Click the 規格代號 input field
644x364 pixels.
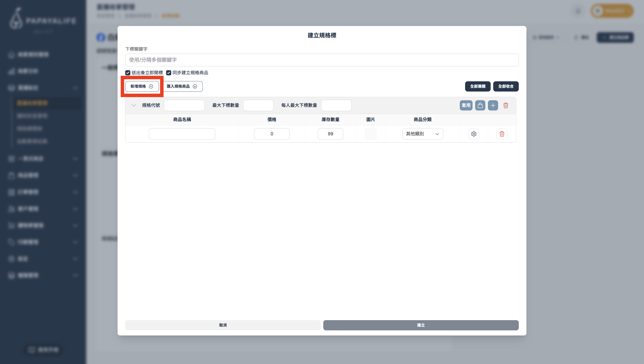(184, 105)
